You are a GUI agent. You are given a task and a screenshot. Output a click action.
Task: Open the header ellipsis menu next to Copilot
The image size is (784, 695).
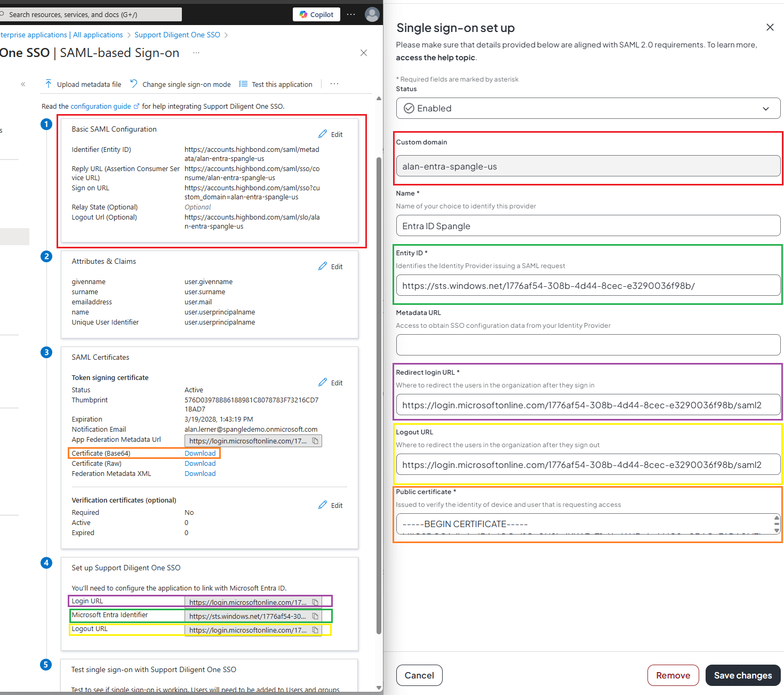tap(350, 14)
